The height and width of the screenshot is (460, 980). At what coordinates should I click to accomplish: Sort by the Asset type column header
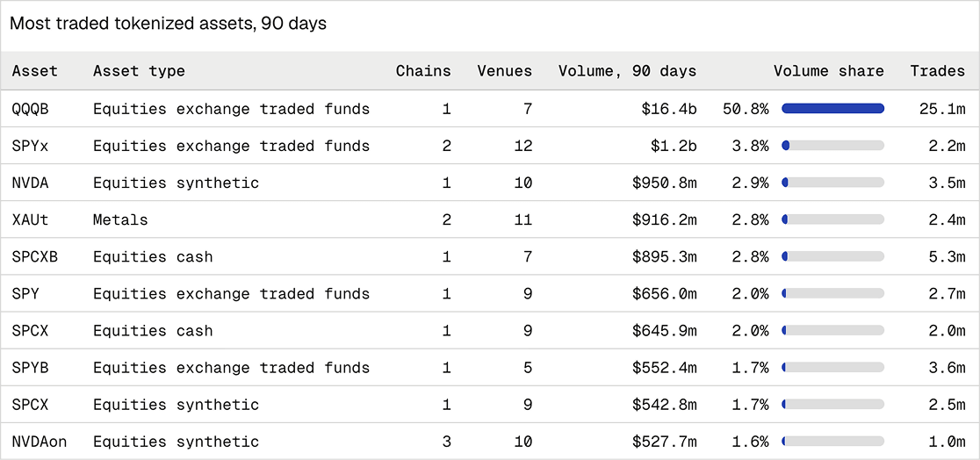coord(139,70)
